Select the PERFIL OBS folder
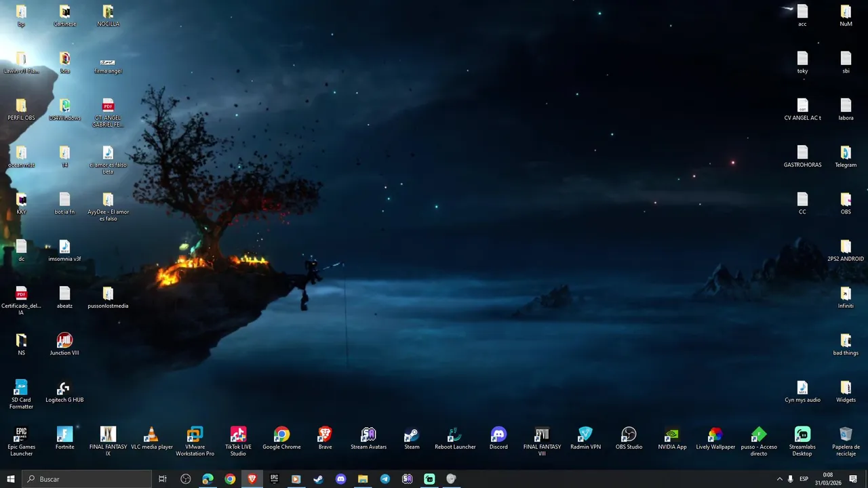This screenshot has width=868, height=488. coord(21,110)
